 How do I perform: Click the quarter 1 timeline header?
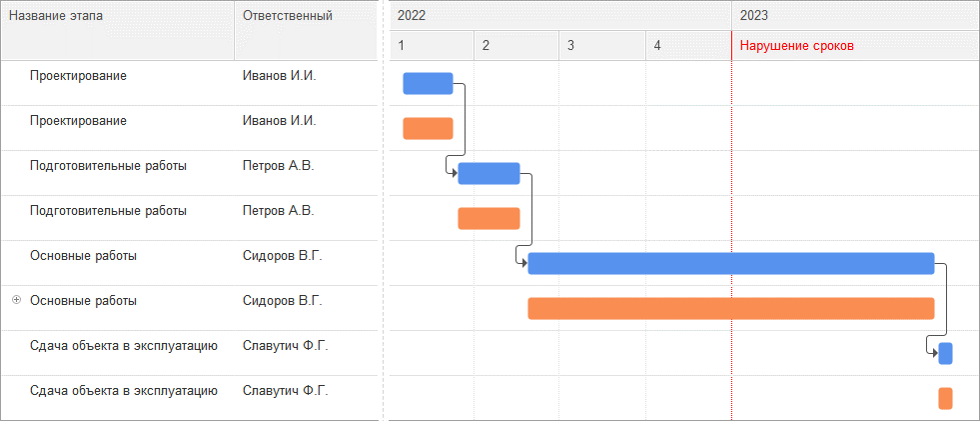tap(432, 45)
